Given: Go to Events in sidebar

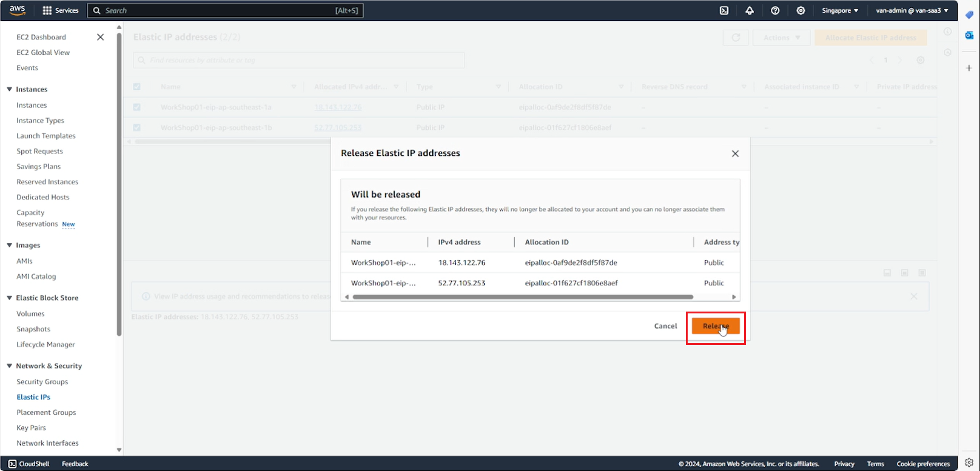Looking at the screenshot, I should pyautogui.click(x=27, y=68).
